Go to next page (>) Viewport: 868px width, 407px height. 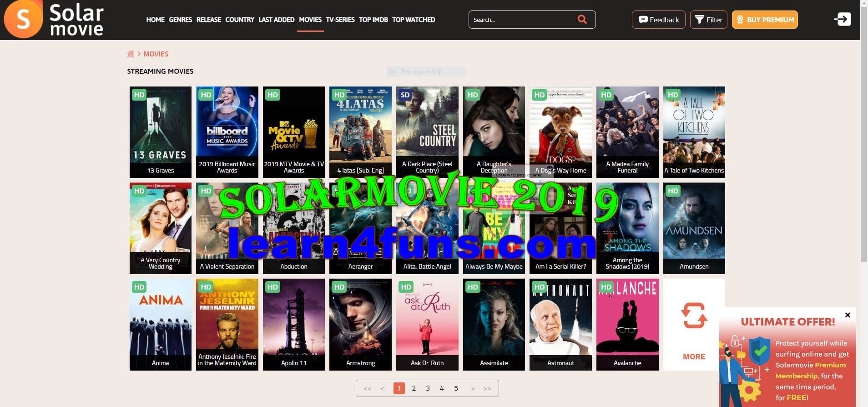[473, 388]
